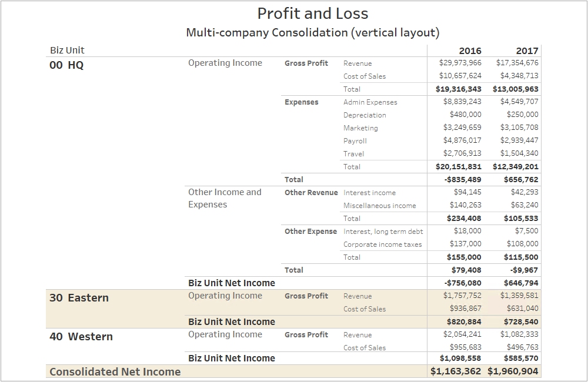Click Eastern Biz Unit Net Income $820,884

[464, 321]
